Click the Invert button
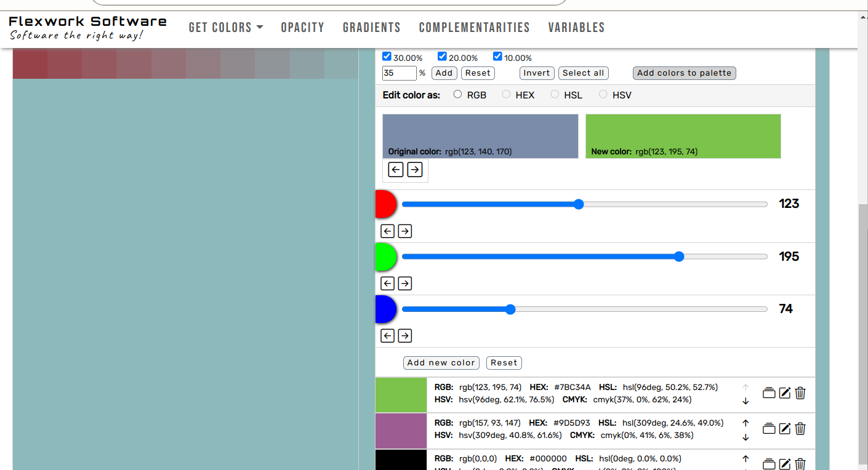This screenshot has width=868, height=470. click(537, 73)
